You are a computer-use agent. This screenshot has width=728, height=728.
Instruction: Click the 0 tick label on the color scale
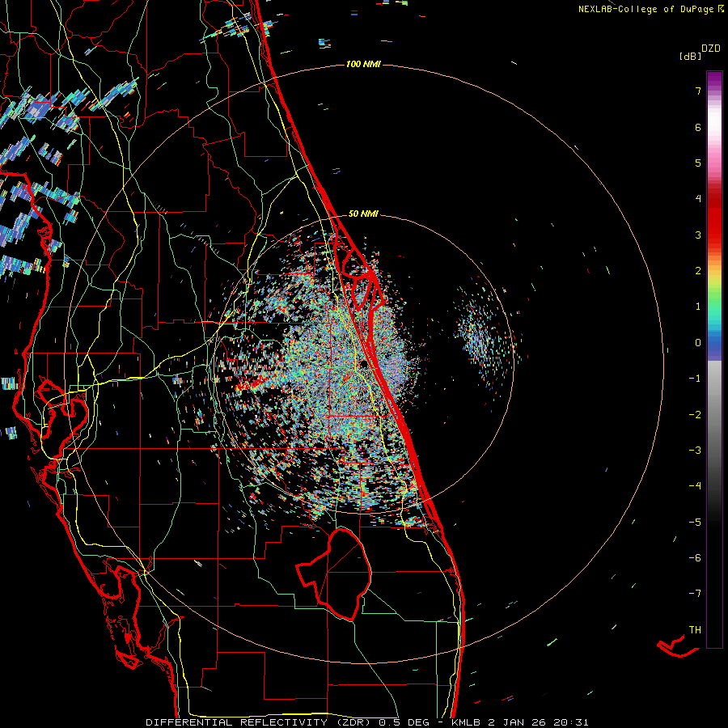(698, 343)
